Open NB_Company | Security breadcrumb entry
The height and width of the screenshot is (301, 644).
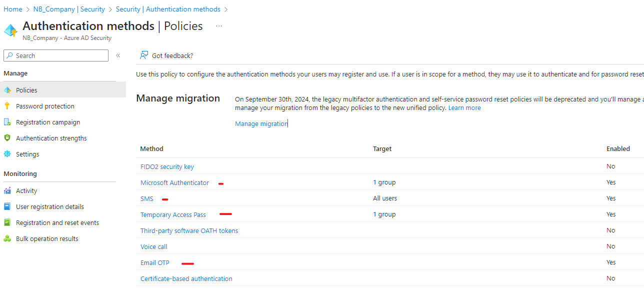68,8
